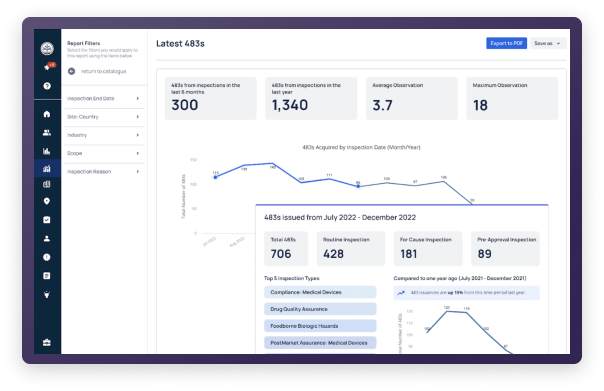The width and height of the screenshot is (604, 391).
Task: Open the single person profile icon
Action: 47,238
